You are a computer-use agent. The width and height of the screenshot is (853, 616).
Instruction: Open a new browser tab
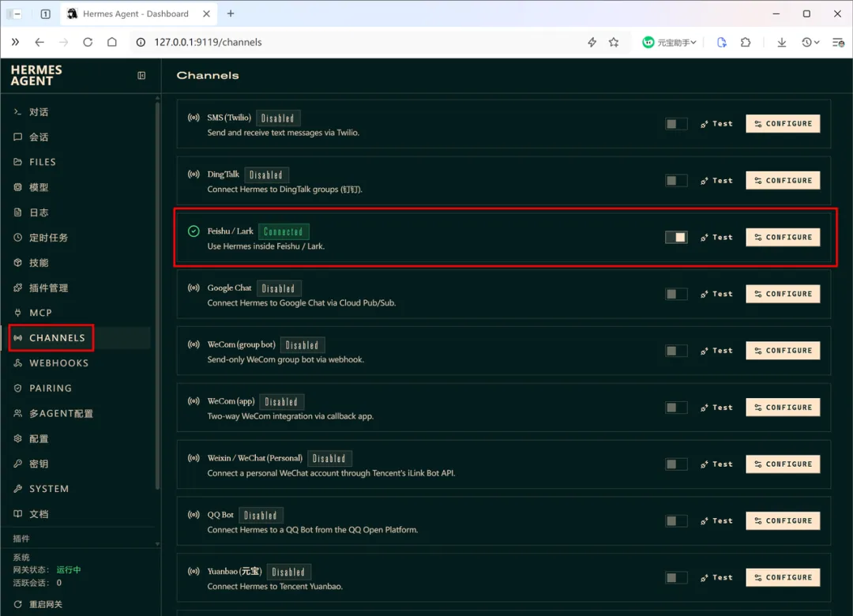(x=231, y=13)
